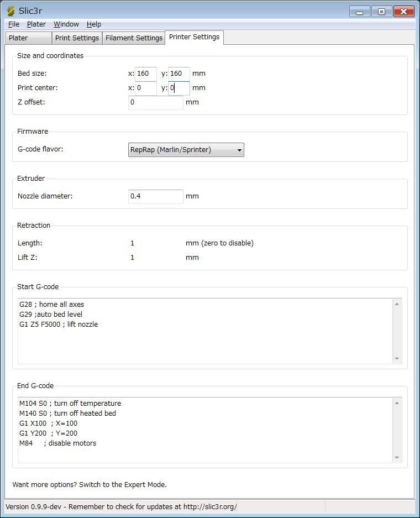The width and height of the screenshot is (420, 518).
Task: Click the Z offset input field
Action: [x=155, y=102]
